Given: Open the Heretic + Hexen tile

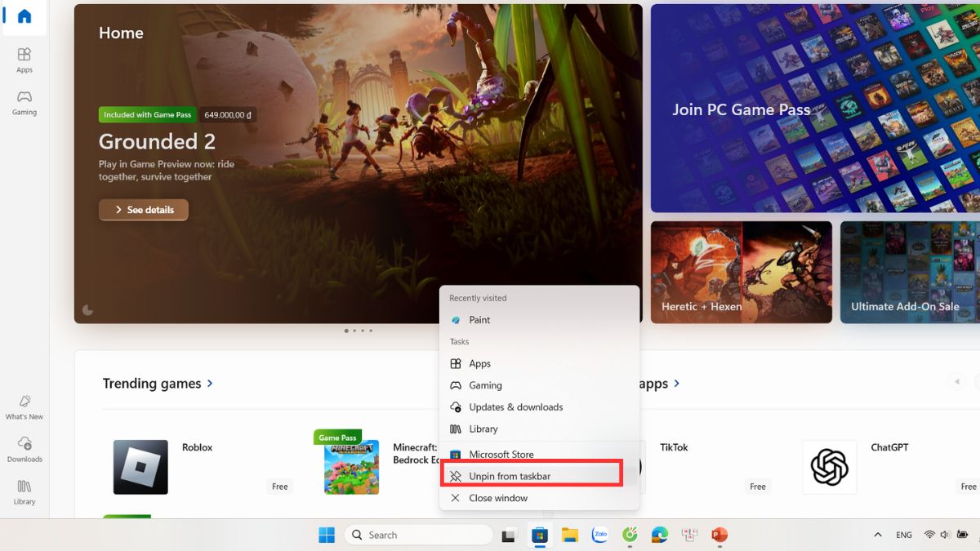Looking at the screenshot, I should point(742,273).
